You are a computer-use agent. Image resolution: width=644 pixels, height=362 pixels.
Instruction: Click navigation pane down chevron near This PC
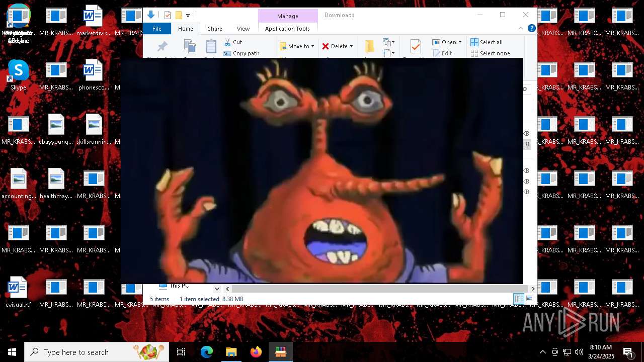coord(217,289)
